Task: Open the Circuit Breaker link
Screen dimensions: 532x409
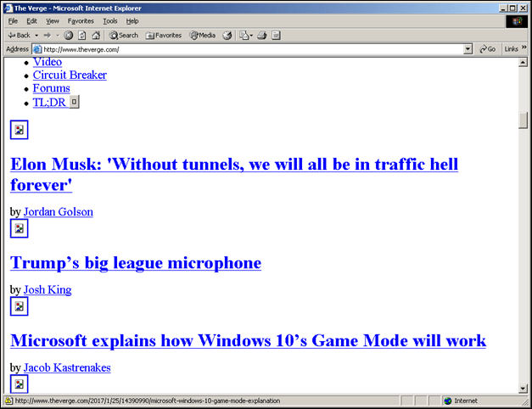Action: coord(70,75)
